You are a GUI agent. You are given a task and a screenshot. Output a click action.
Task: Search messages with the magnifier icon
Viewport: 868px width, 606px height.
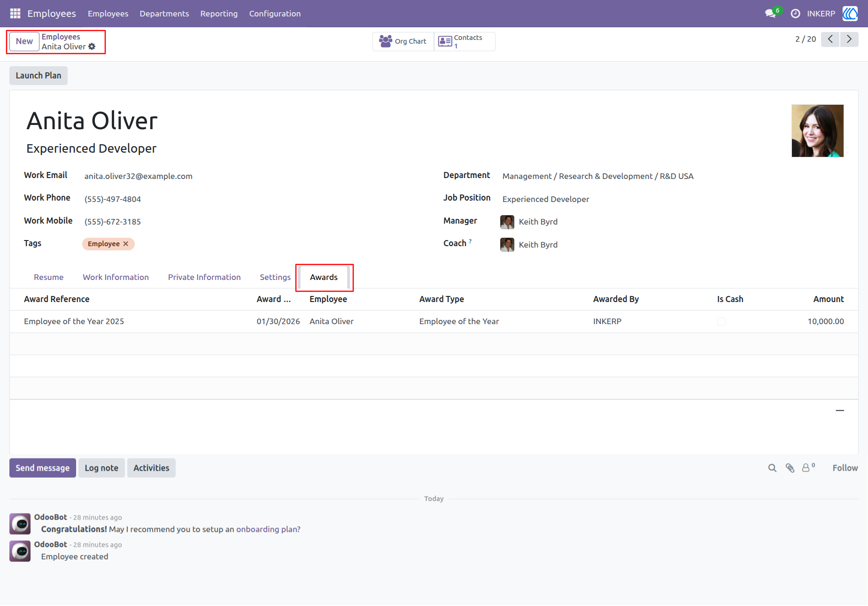pyautogui.click(x=772, y=468)
